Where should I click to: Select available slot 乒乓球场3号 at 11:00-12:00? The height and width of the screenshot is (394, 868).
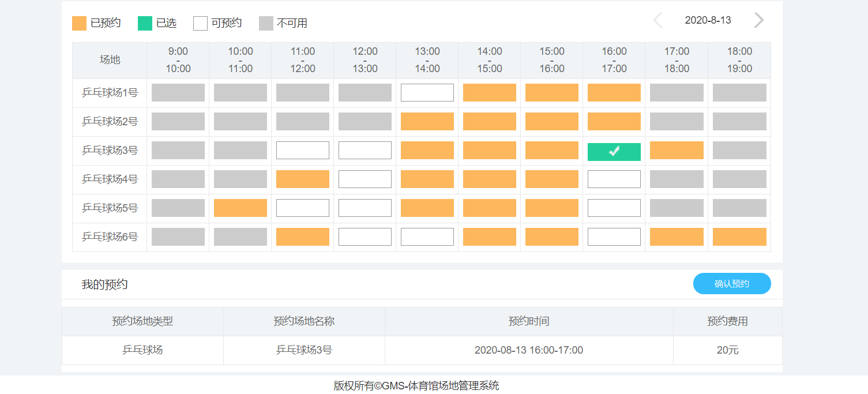[303, 151]
